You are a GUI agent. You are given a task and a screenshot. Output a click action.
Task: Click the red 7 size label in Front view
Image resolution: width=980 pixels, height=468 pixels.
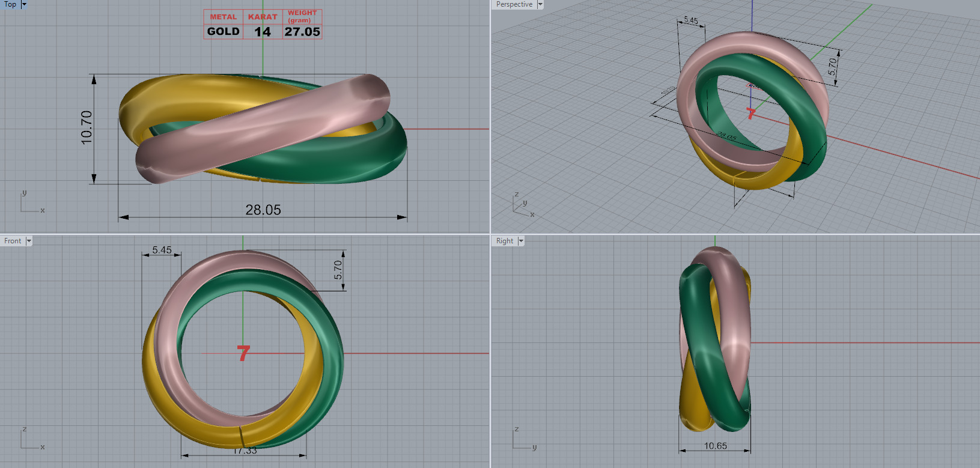tap(243, 353)
